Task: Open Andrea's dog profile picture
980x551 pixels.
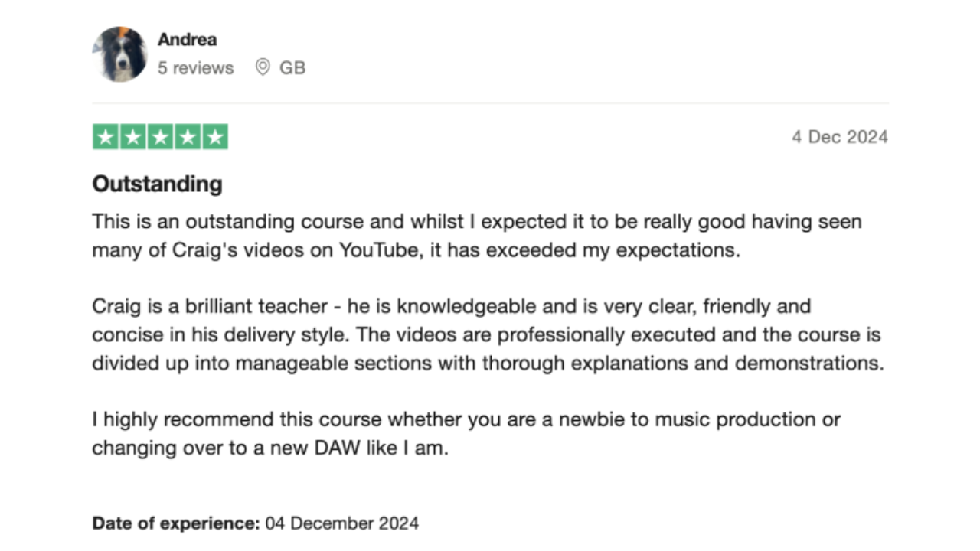Action: coord(120,54)
